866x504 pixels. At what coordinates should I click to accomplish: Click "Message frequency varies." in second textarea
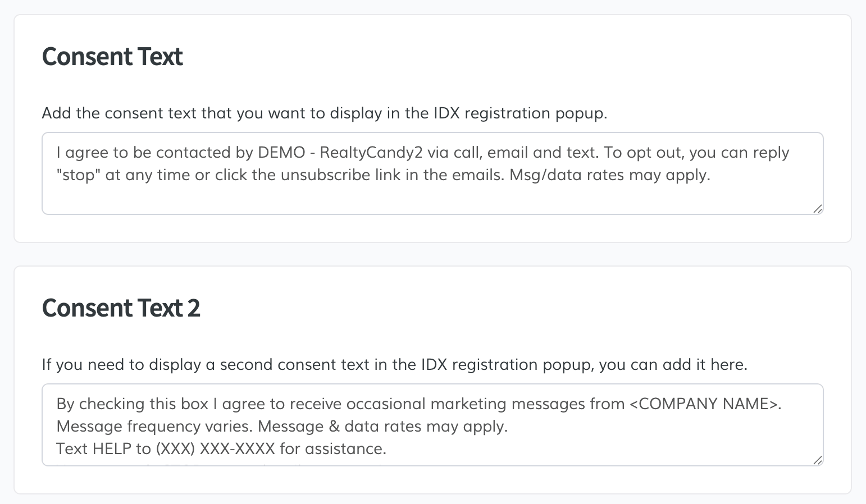[x=155, y=427]
